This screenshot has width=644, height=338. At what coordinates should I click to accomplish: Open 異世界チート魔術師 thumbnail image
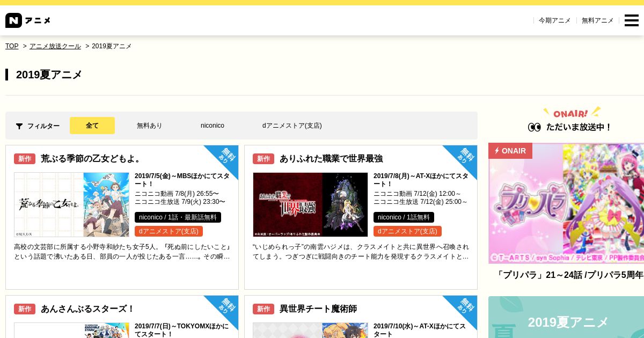click(x=311, y=330)
